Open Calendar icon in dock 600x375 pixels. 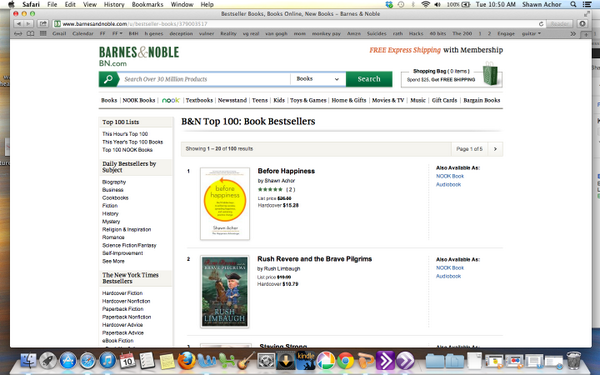click(x=127, y=360)
